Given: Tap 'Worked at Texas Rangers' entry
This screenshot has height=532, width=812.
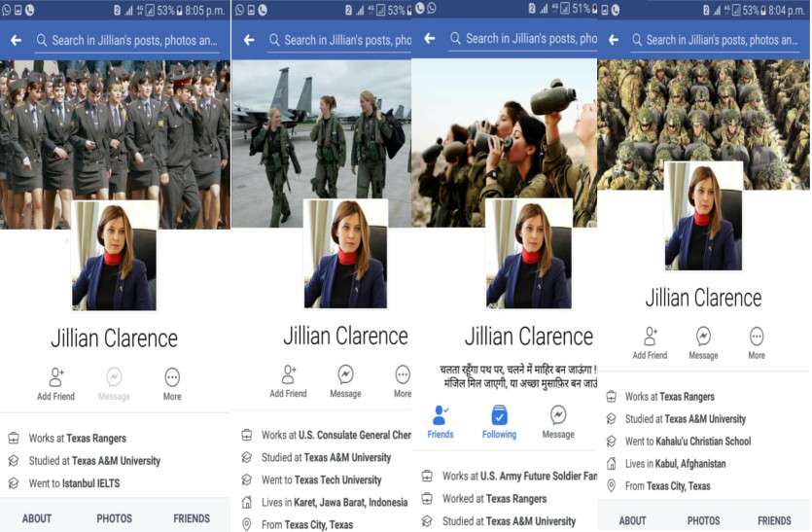Looking at the screenshot, I should [x=495, y=499].
